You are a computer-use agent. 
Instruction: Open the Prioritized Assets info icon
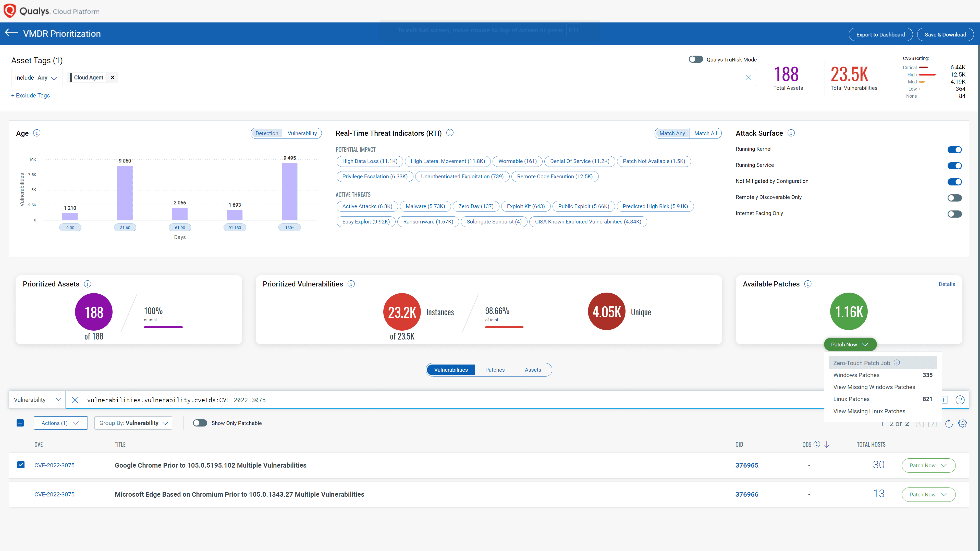(88, 284)
